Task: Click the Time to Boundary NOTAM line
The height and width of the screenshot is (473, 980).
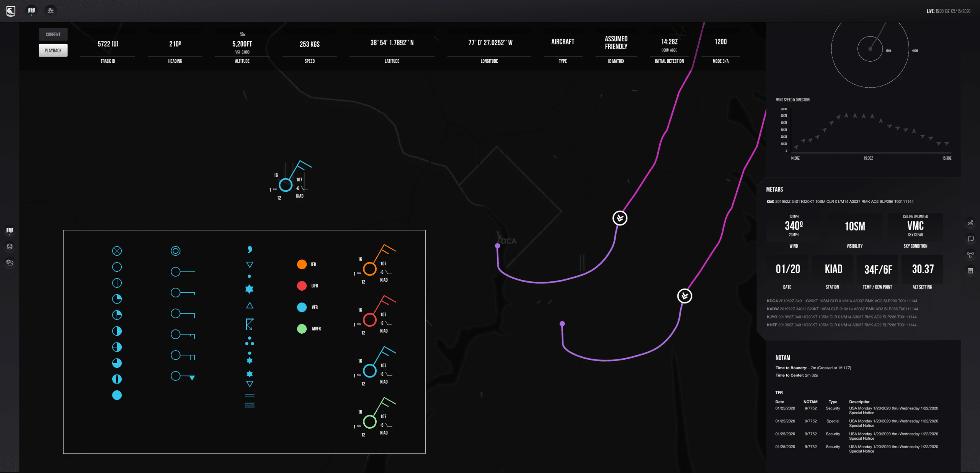Action: 813,368
